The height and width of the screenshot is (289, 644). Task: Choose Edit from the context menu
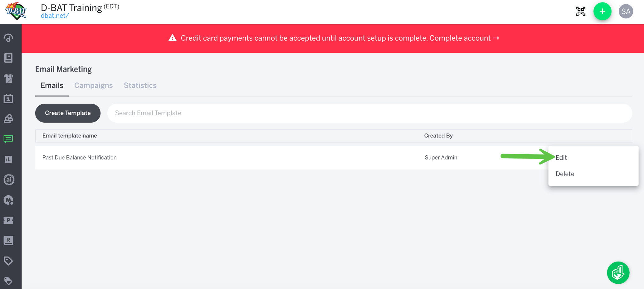pos(561,158)
